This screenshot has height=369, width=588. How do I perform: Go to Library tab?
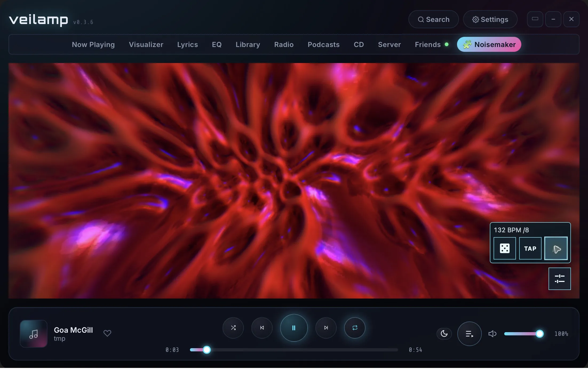pyautogui.click(x=248, y=45)
